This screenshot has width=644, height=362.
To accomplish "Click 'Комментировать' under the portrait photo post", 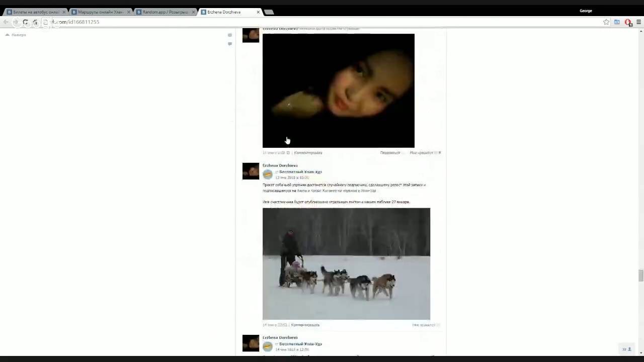I will coord(308,153).
